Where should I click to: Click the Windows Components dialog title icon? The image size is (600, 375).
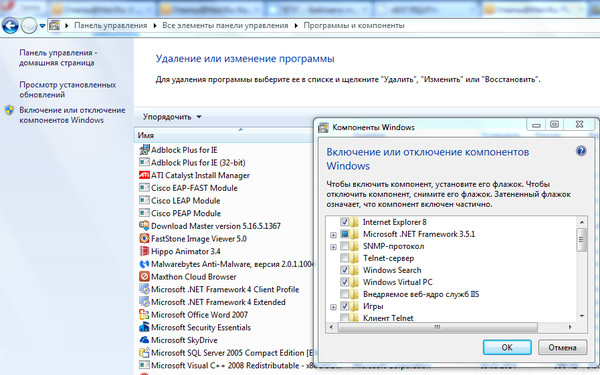point(323,127)
